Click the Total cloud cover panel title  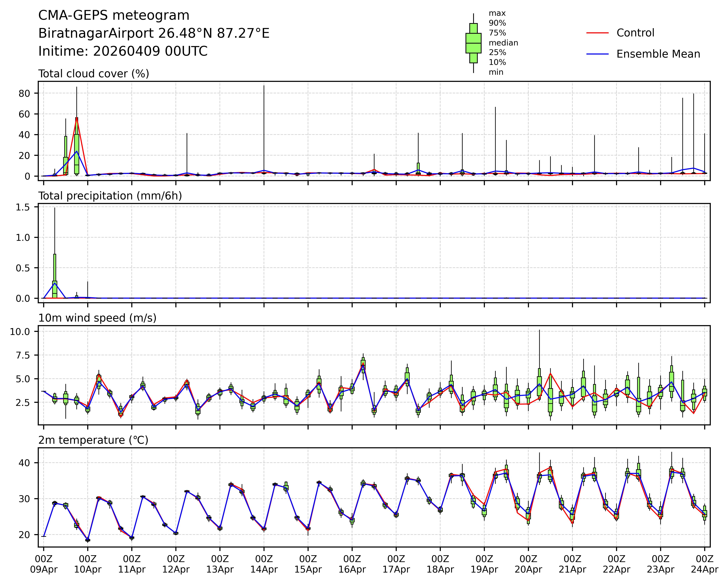tap(94, 74)
